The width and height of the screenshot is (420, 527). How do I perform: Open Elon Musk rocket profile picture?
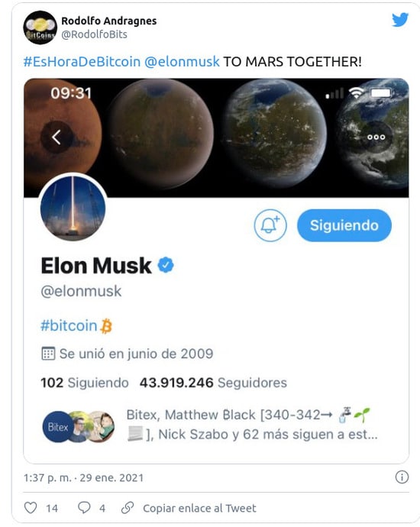click(x=73, y=208)
